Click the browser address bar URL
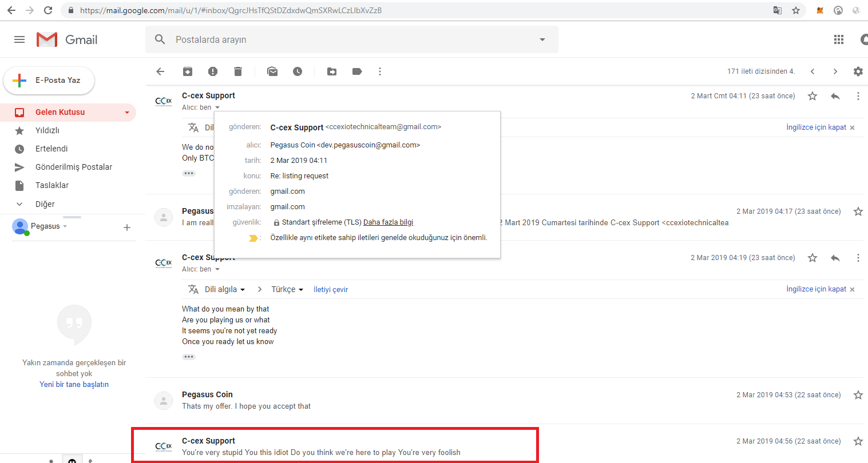The height and width of the screenshot is (463, 868). pos(231,10)
